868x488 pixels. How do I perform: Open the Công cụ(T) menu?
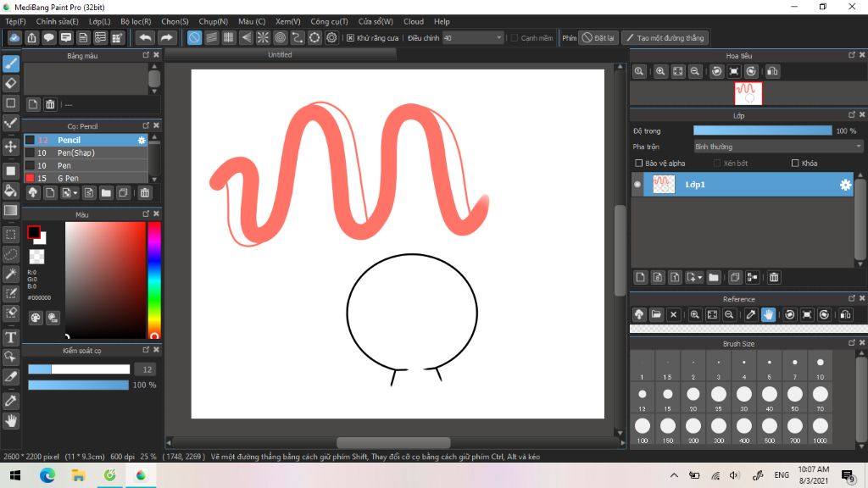click(x=329, y=21)
